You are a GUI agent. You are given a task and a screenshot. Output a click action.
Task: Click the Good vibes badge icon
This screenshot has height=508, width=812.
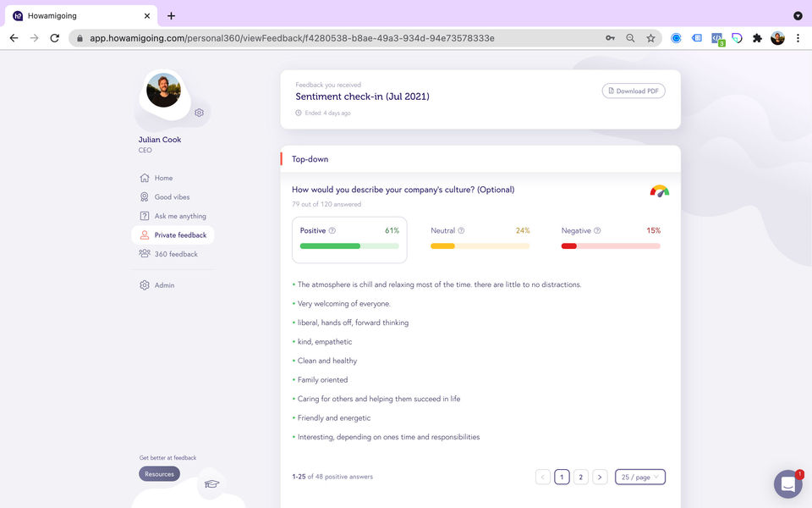tap(145, 197)
